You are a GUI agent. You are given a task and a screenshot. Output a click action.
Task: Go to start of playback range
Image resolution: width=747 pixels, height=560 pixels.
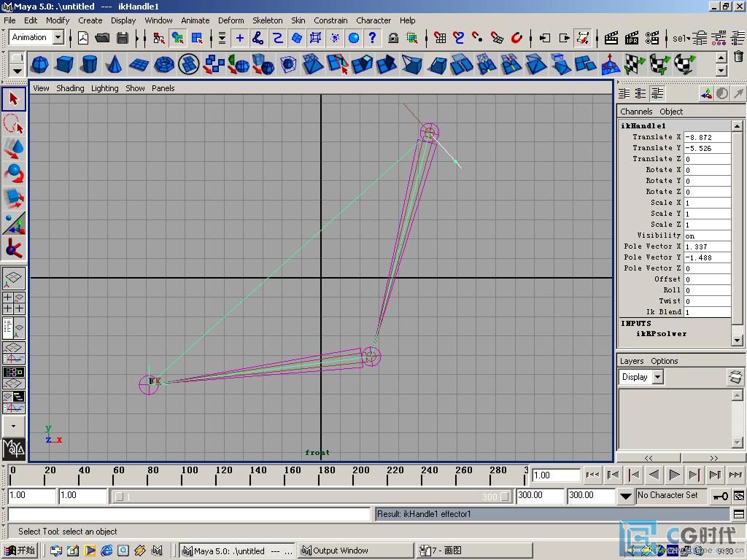click(592, 475)
